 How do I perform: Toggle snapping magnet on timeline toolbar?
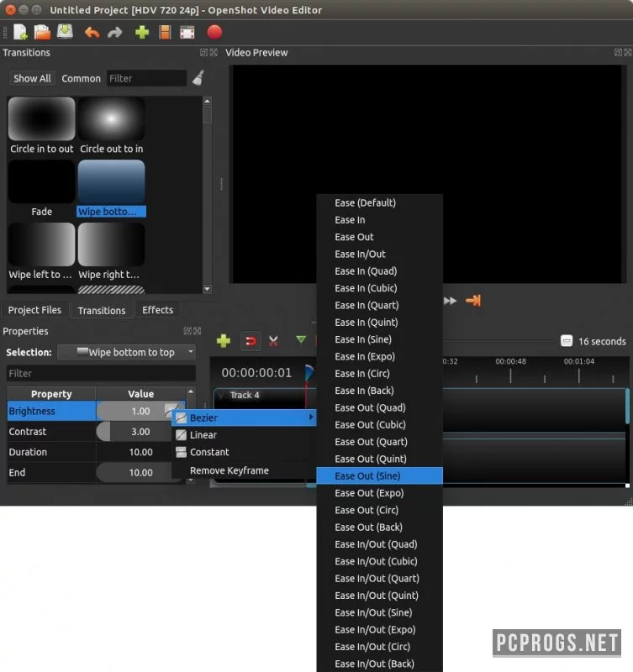251,341
